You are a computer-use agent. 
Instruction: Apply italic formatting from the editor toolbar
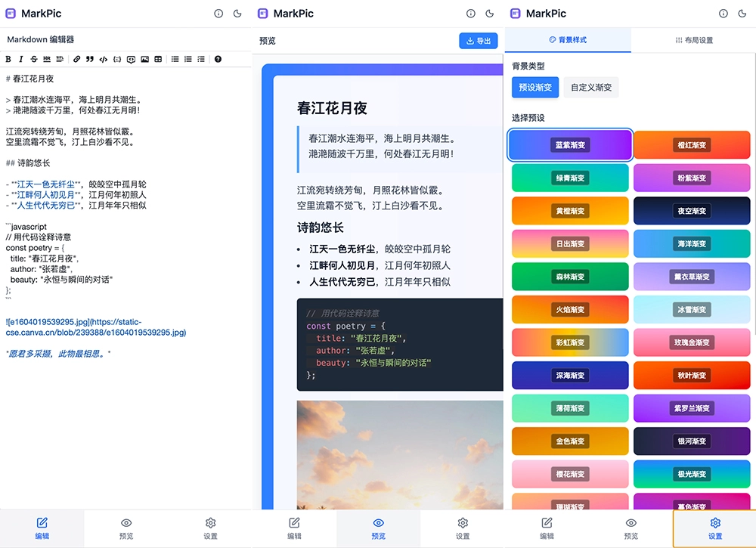pos(20,59)
